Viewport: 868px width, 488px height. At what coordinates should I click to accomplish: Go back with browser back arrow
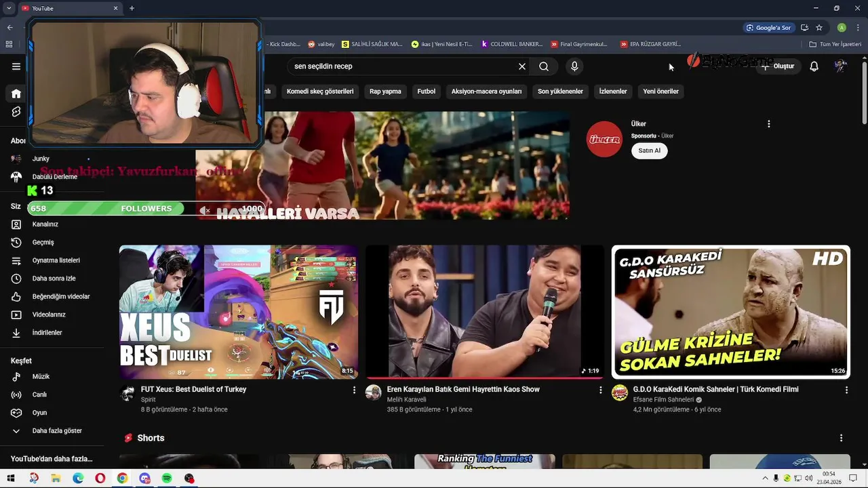click(9, 28)
